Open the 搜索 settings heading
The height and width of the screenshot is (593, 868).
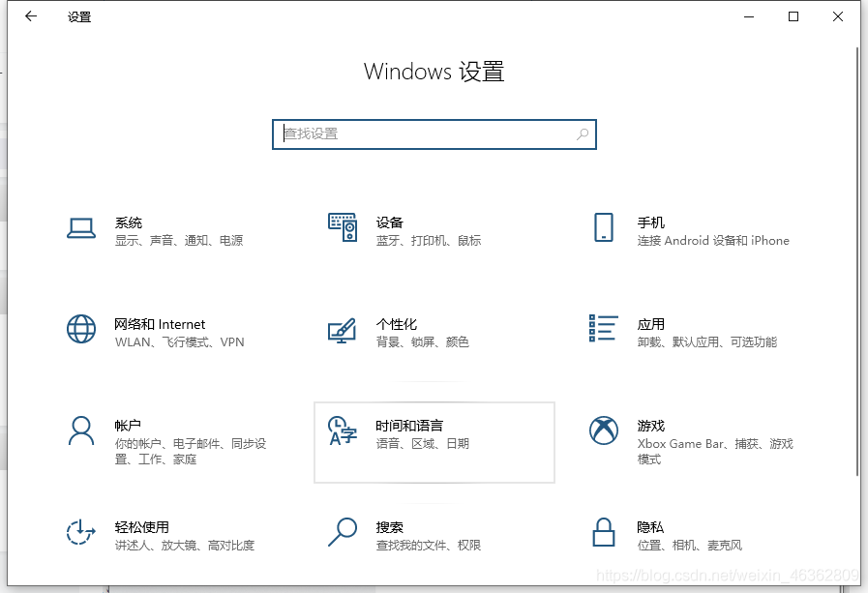pyautogui.click(x=390, y=527)
